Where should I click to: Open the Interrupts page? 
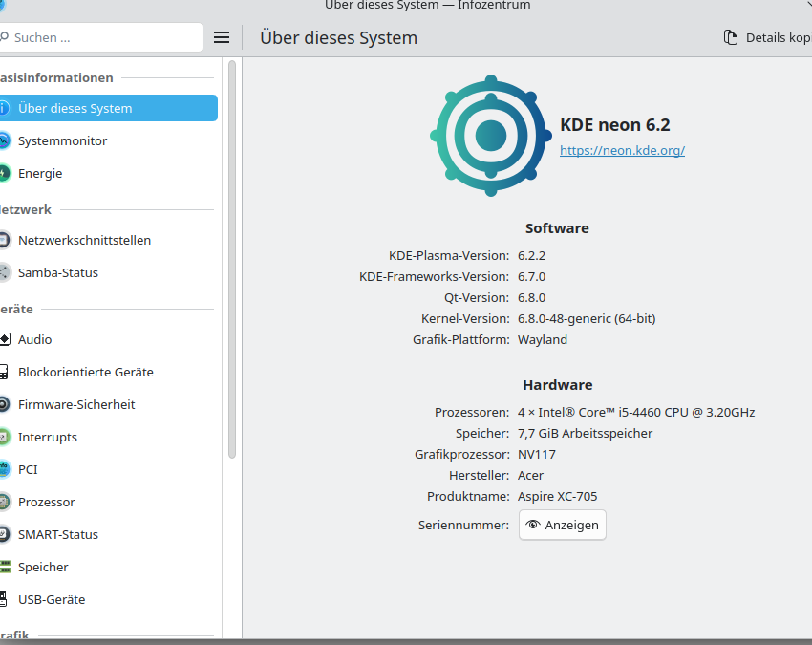107,437
